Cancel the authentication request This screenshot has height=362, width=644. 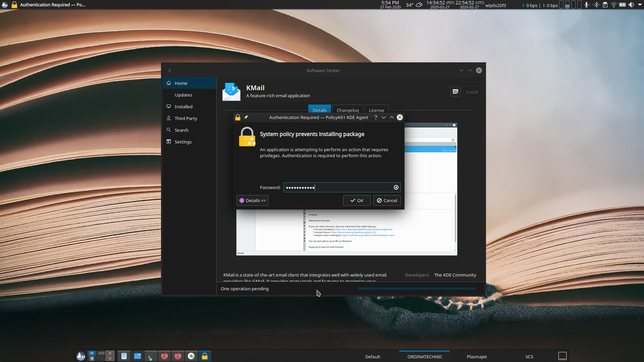(387, 200)
